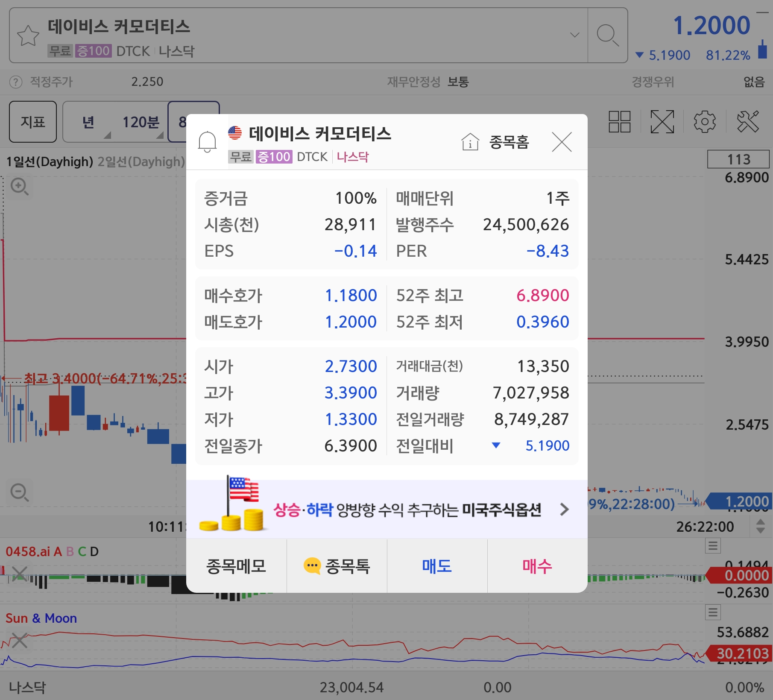
Task: Select the 저가 price 1.3300
Action: (x=351, y=419)
